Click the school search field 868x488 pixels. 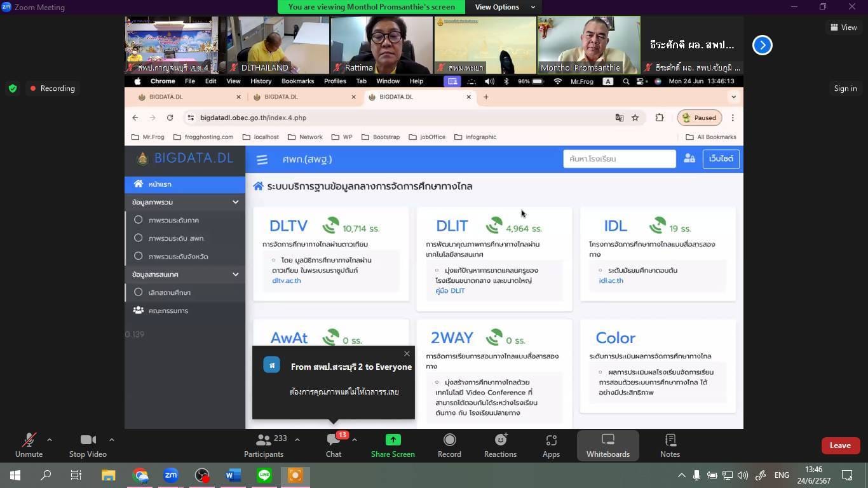click(x=619, y=159)
